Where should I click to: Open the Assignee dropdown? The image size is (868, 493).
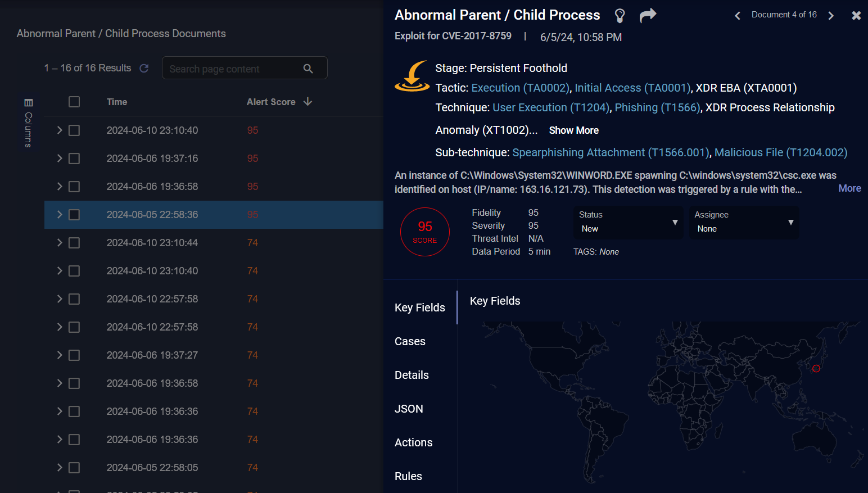[744, 223]
